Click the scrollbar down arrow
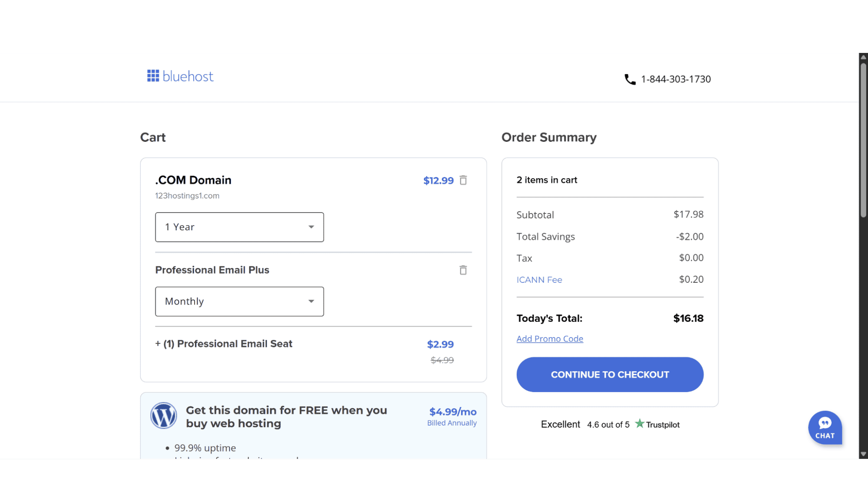The height and width of the screenshot is (488, 868). point(863,454)
